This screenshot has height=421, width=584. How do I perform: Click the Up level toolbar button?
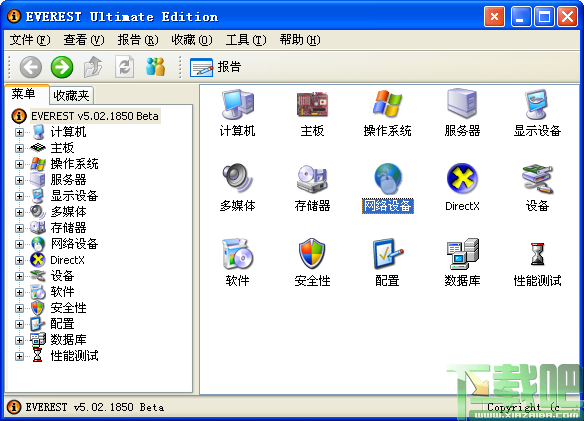click(x=93, y=67)
